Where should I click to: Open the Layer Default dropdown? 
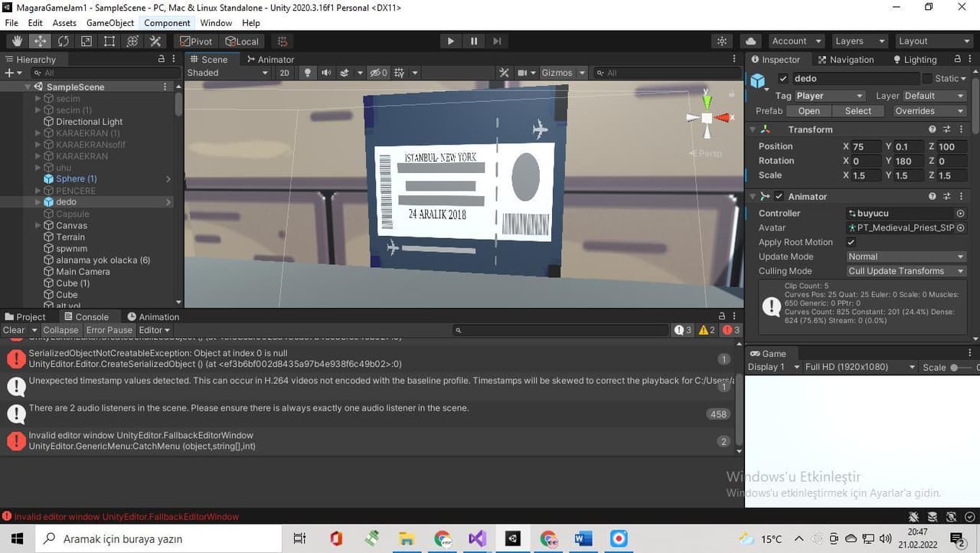point(934,96)
